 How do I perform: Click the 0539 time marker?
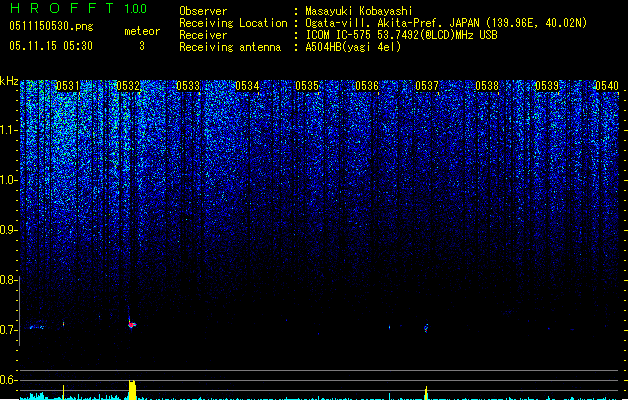[x=547, y=86]
